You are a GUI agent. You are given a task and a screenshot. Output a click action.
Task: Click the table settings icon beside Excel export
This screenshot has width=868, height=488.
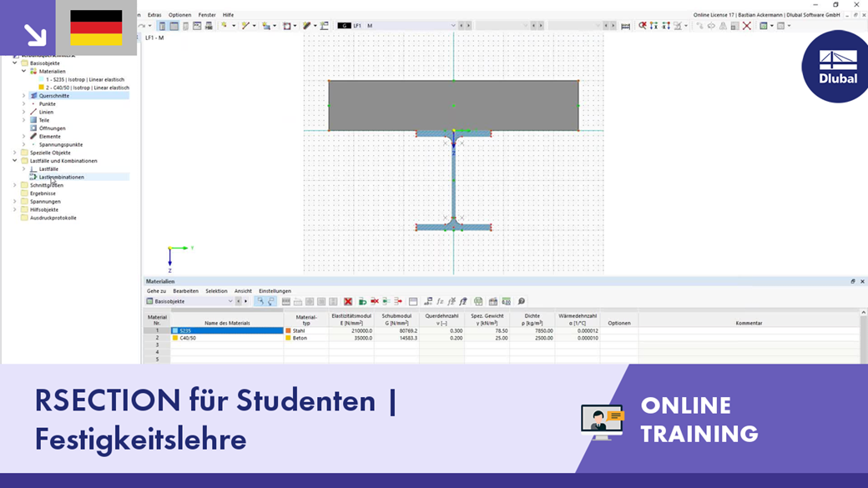click(x=492, y=301)
